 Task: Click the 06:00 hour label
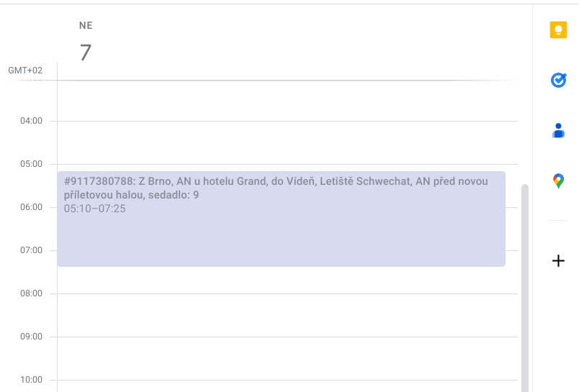click(x=31, y=207)
